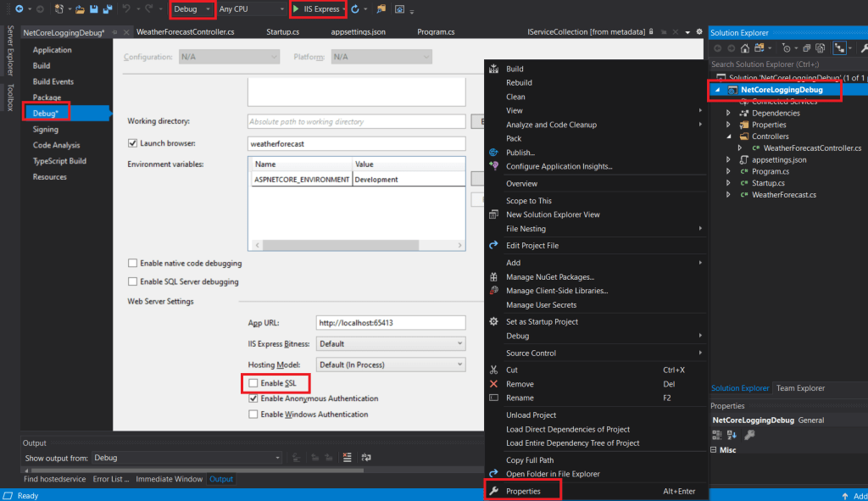Click the Clear All output icon
Screen dimensions: 868x501
coord(347,458)
